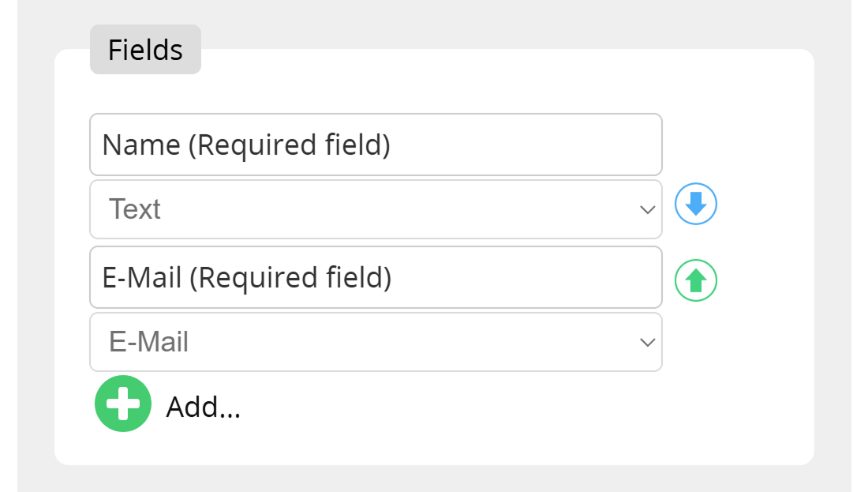Move the E-Mail field up using the arrow
This screenshot has height=492, width=868.
[695, 280]
